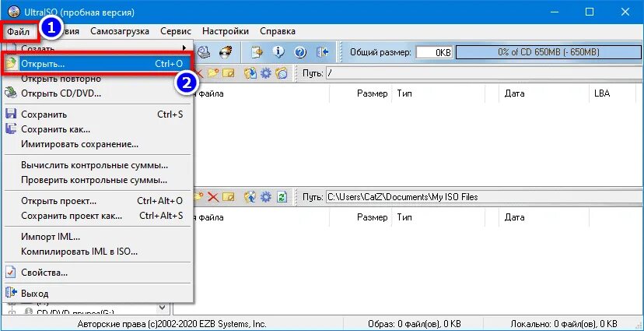
Task: Open the Самозагрузка menu
Action: [120, 31]
